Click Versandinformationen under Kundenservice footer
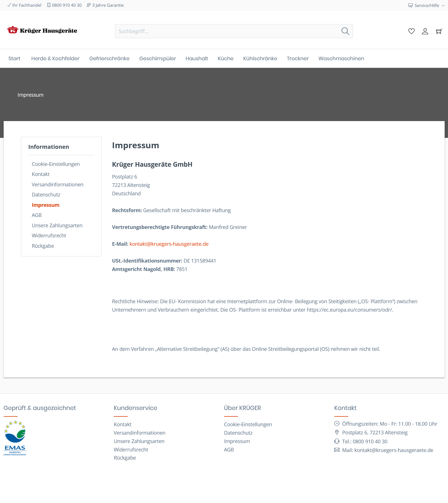The height and width of the screenshot is (503, 448). click(140, 433)
